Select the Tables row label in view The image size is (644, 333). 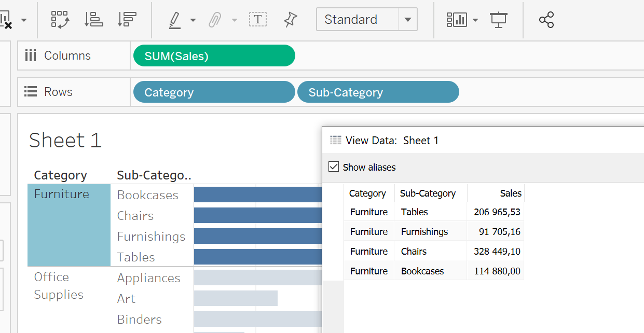pyautogui.click(x=136, y=257)
